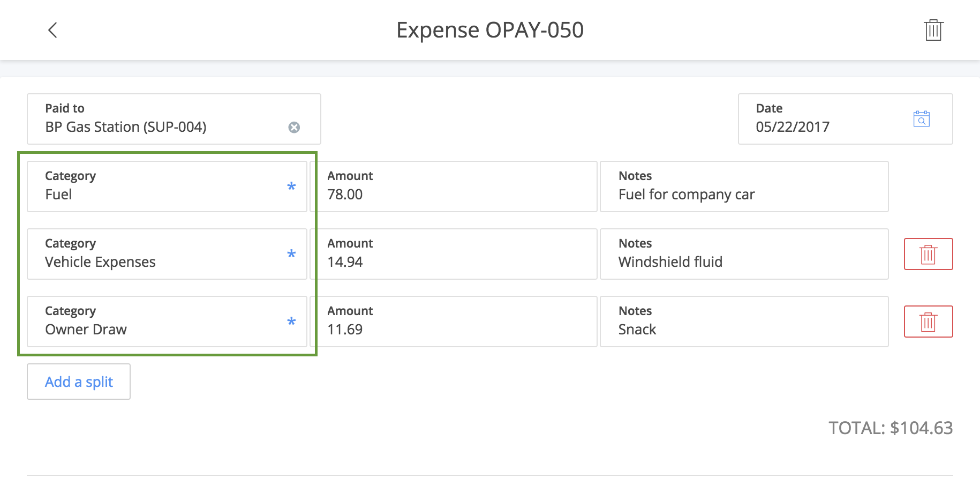The width and height of the screenshot is (980, 478).
Task: Clear the BP Gas Station supplier selection
Action: [294, 127]
